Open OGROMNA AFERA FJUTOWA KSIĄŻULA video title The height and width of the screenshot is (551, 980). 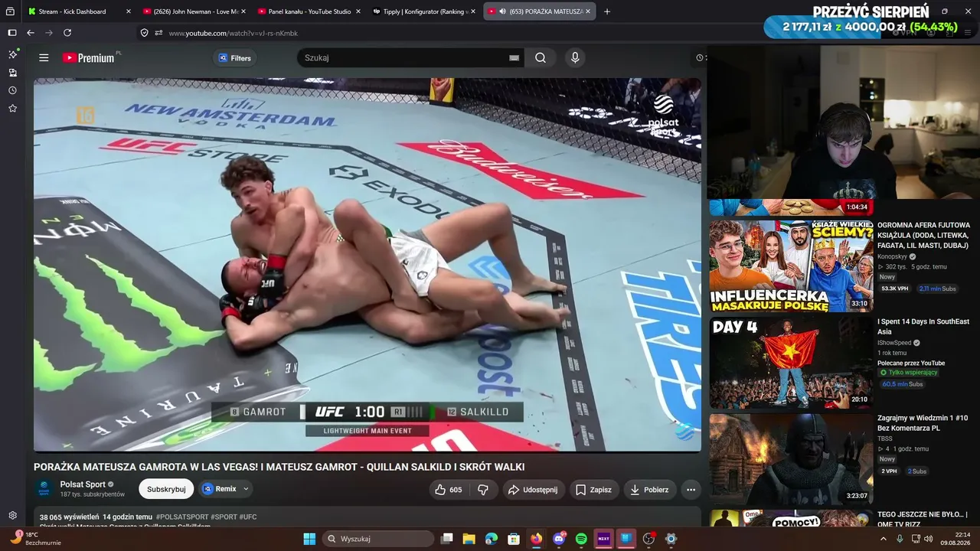click(x=923, y=235)
